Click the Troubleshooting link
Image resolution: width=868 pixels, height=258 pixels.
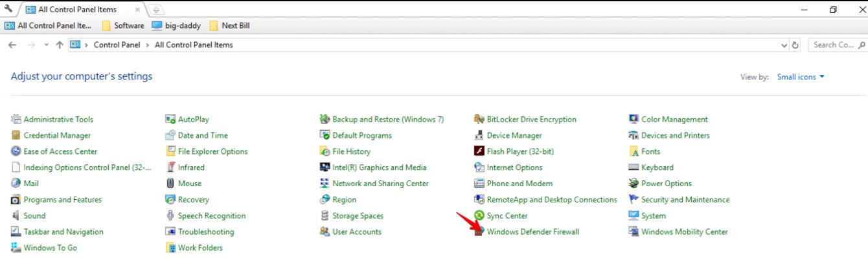[206, 232]
